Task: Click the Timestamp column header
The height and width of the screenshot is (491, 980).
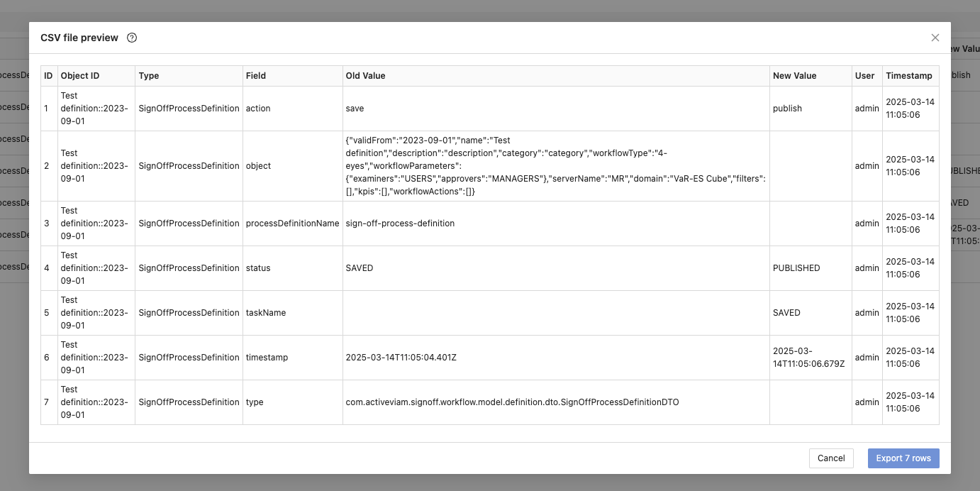Action: 908,76
